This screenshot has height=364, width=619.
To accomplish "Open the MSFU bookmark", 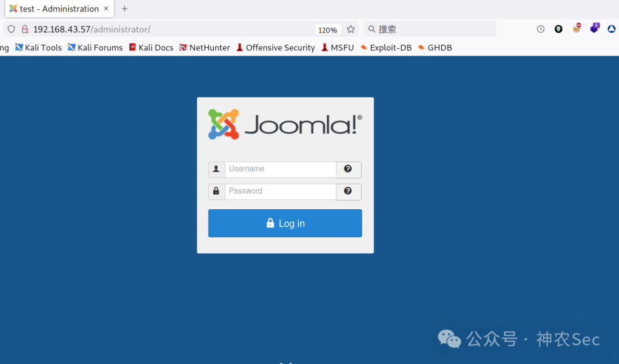I will (338, 48).
